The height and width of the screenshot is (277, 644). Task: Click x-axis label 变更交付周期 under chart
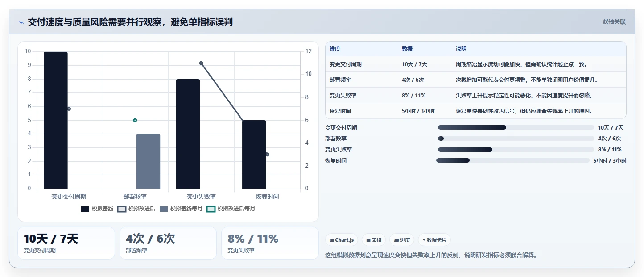point(69,197)
